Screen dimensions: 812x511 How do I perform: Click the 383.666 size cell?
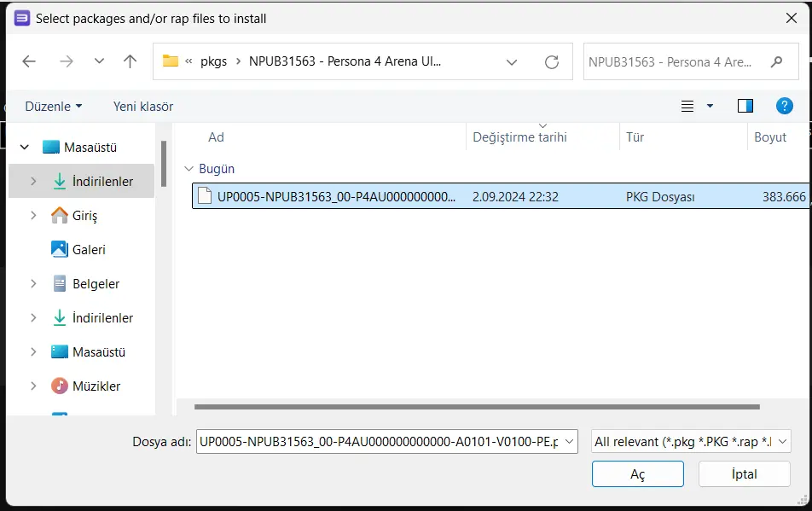(784, 197)
